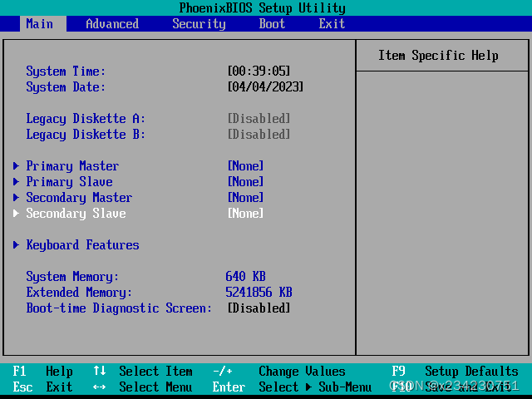Click the Legacy Diskette B label
The image size is (532, 399).
pyautogui.click(x=86, y=135)
